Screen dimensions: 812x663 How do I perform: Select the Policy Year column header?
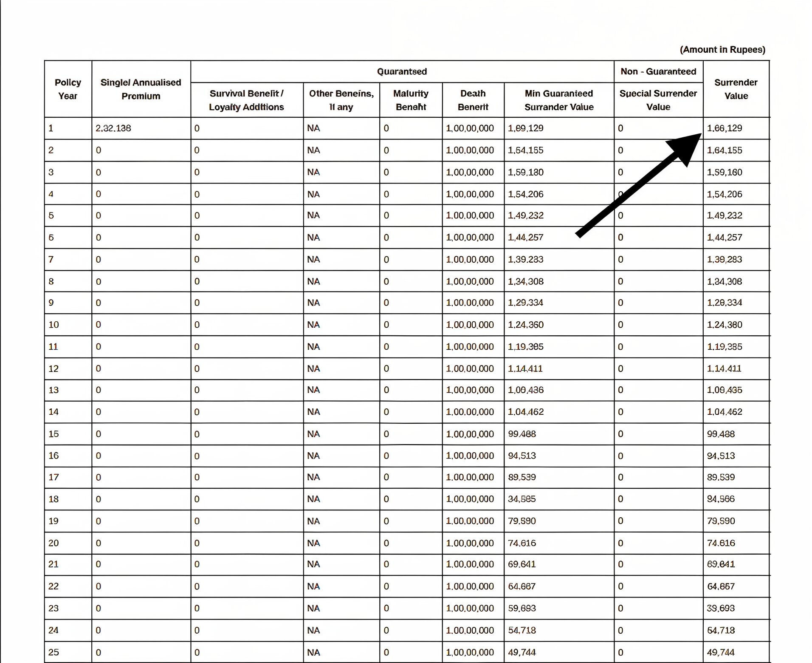pyautogui.click(x=68, y=89)
